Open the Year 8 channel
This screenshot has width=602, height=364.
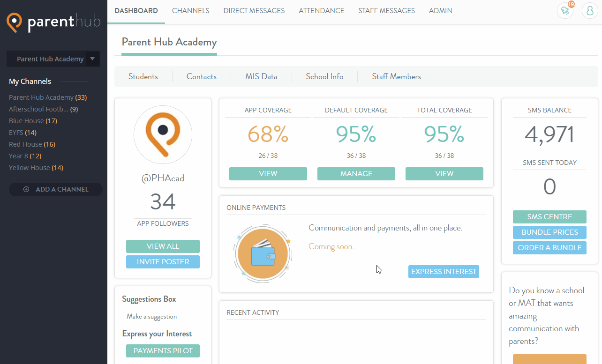click(x=25, y=156)
